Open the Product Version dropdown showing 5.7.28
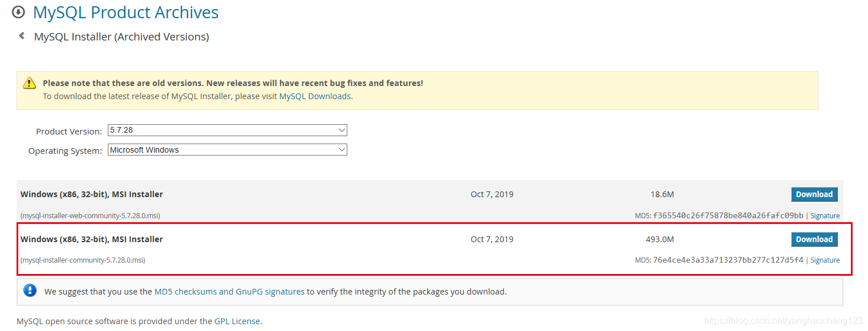The image size is (868, 331). click(x=228, y=130)
